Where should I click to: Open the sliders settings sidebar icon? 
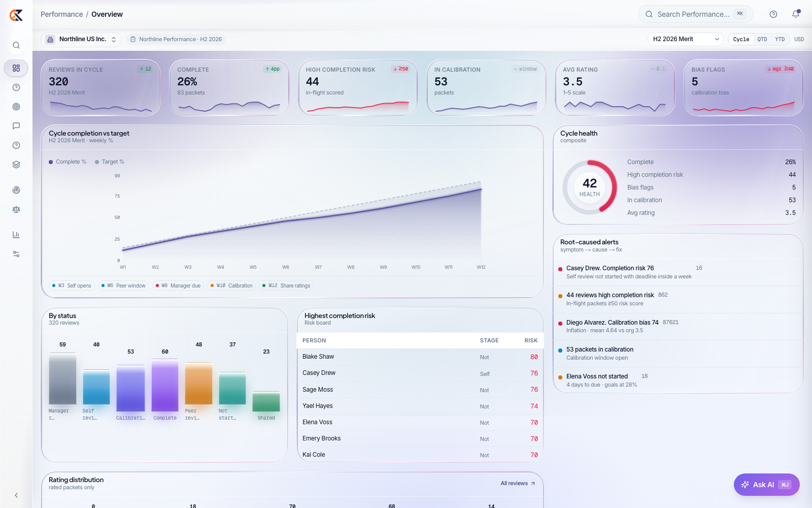(x=16, y=254)
